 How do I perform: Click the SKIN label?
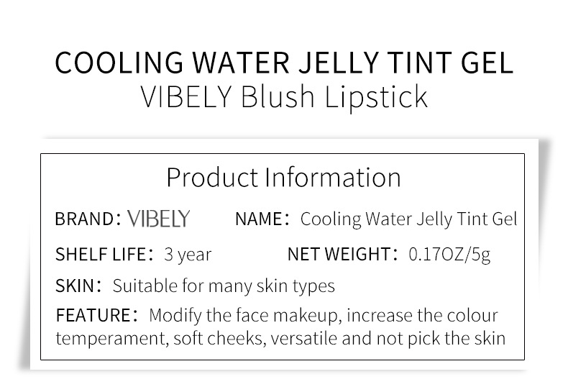tap(75, 286)
